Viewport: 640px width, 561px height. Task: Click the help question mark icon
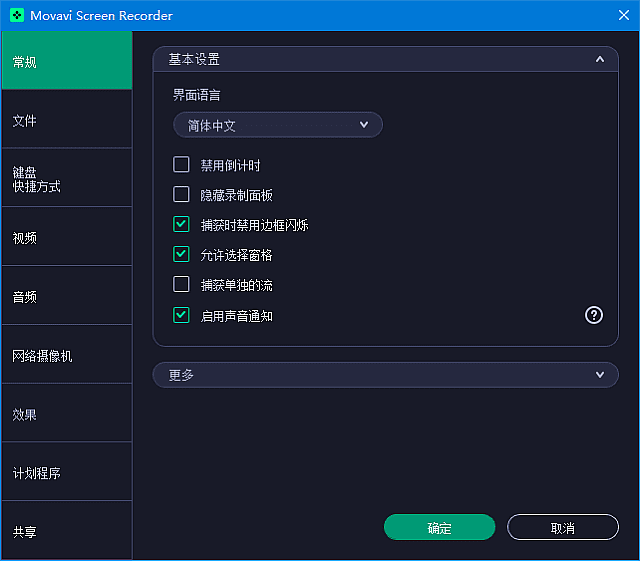[x=594, y=315]
